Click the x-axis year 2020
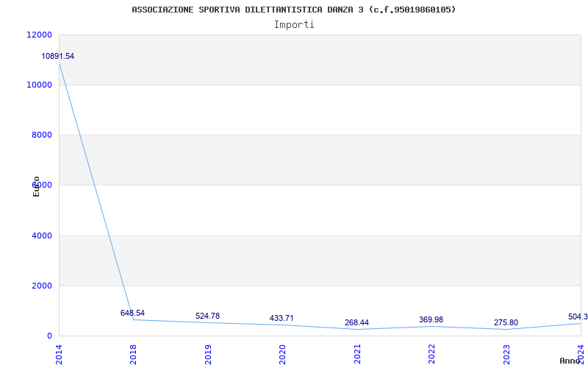Screen dimensions: 588x368 [x=283, y=354]
